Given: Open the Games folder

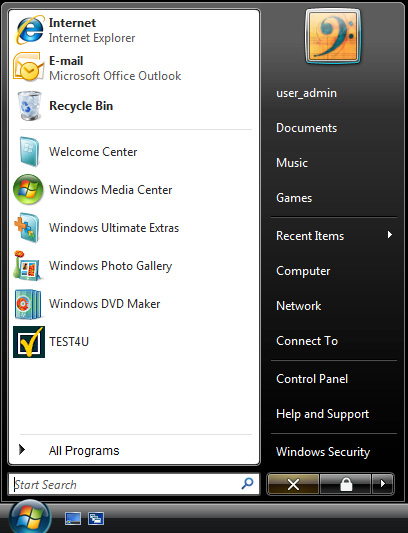Looking at the screenshot, I should point(294,198).
